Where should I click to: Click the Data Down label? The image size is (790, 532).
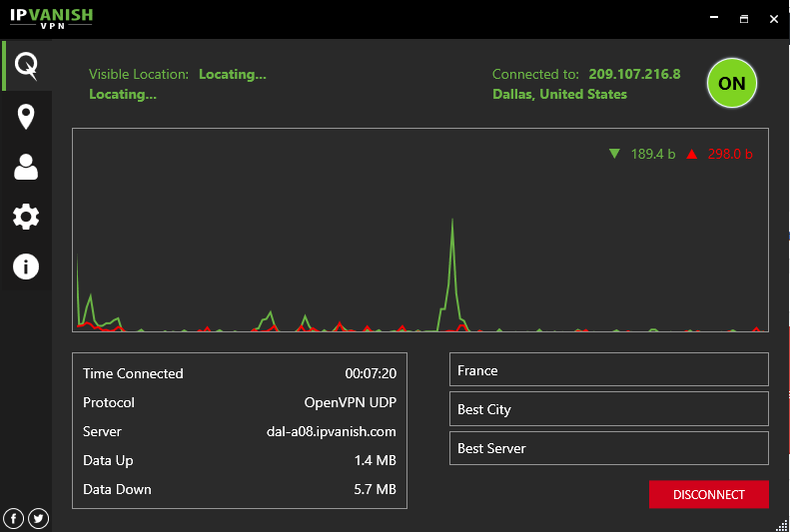(117, 489)
